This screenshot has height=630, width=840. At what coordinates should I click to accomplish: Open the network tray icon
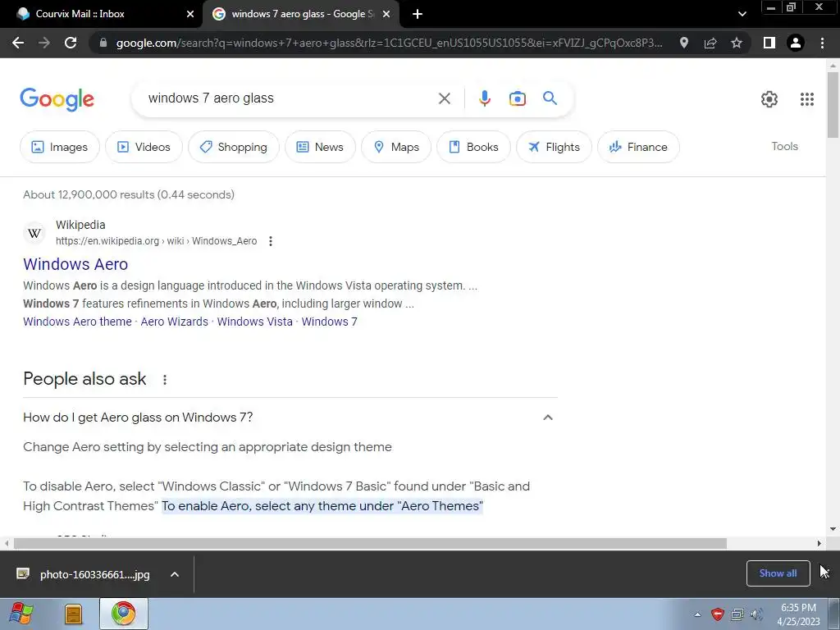click(737, 614)
